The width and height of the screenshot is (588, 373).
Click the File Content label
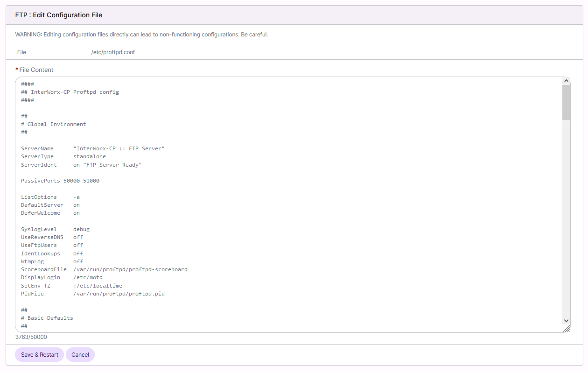pyautogui.click(x=35, y=69)
